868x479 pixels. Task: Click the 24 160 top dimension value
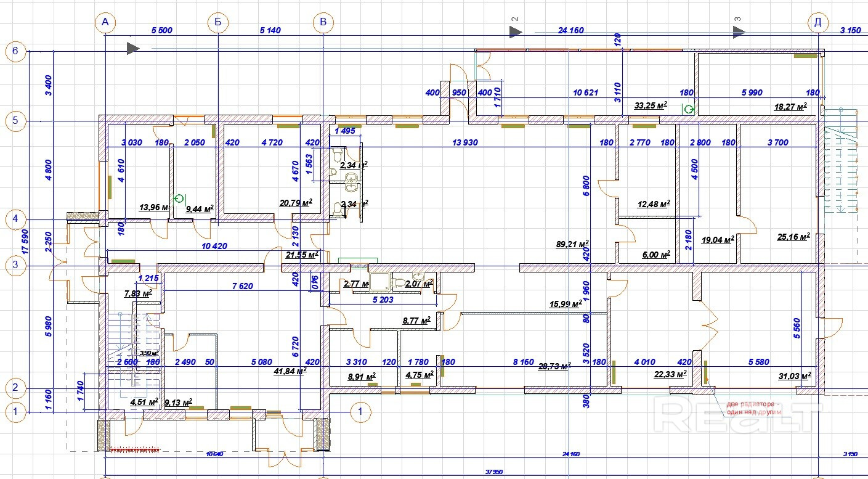point(571,30)
